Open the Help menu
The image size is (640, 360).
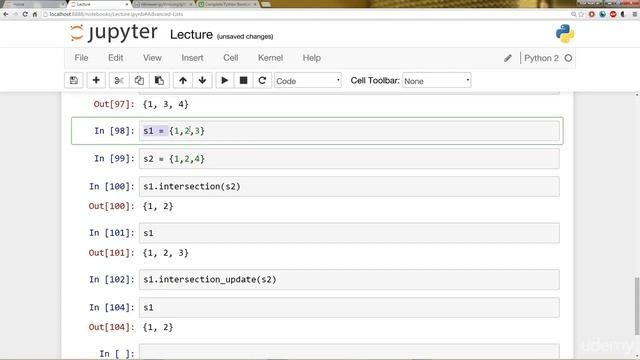(x=311, y=58)
